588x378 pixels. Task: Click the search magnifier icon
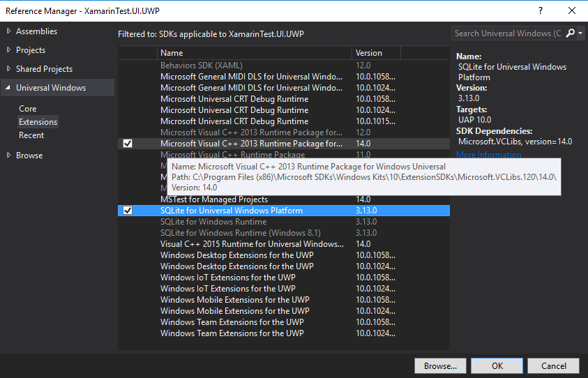(x=571, y=33)
